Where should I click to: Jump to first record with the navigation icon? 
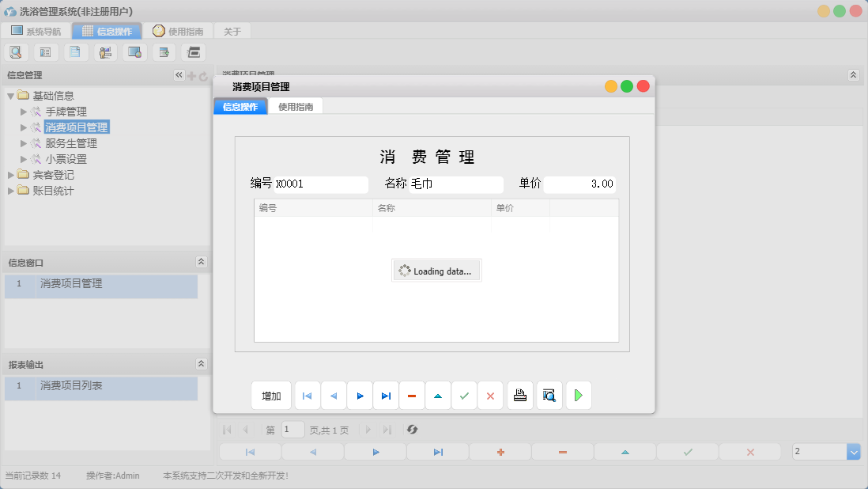(x=307, y=395)
